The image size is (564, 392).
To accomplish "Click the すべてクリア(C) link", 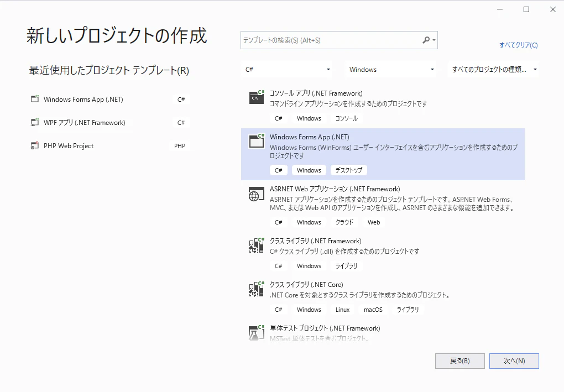I will (x=518, y=45).
